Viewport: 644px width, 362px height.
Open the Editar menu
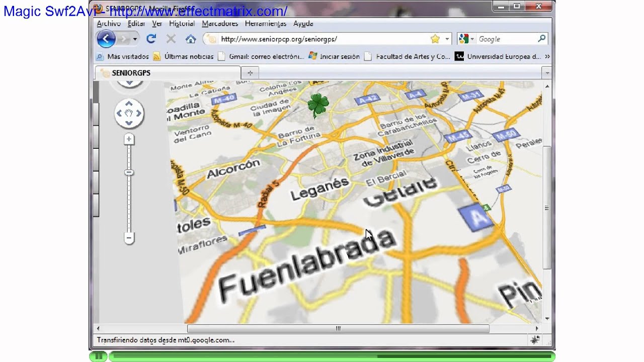tap(136, 24)
